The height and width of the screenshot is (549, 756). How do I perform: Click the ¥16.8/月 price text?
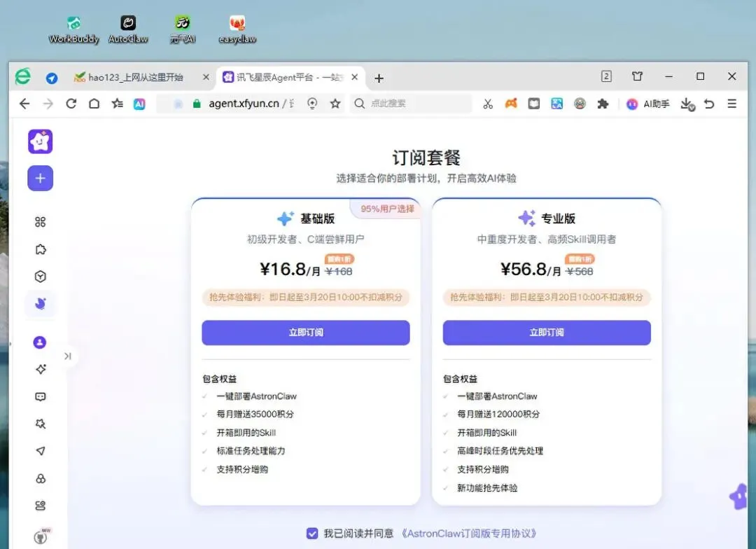point(290,269)
